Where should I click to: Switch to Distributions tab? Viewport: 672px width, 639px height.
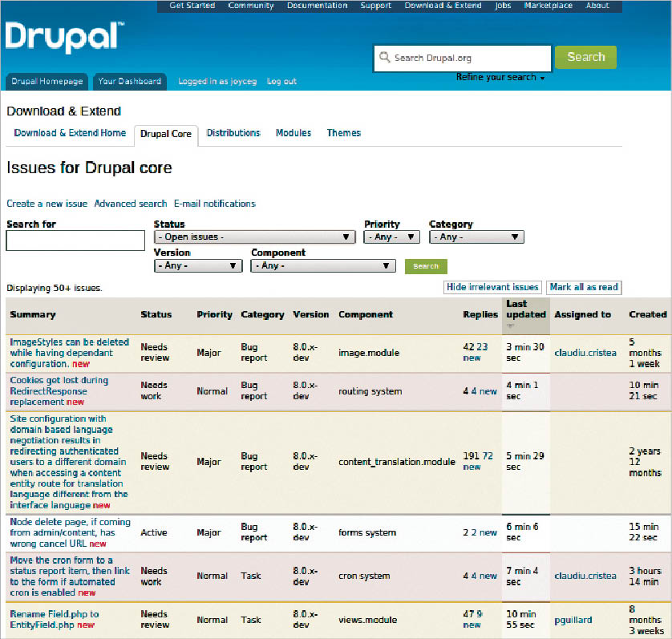(x=233, y=133)
